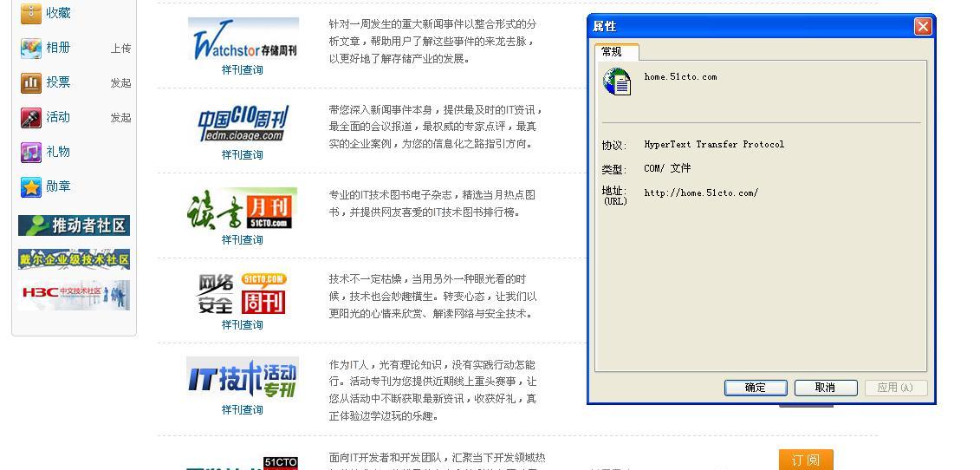Click the 读书月刊 logo
The height and width of the screenshot is (470, 980).
(243, 209)
